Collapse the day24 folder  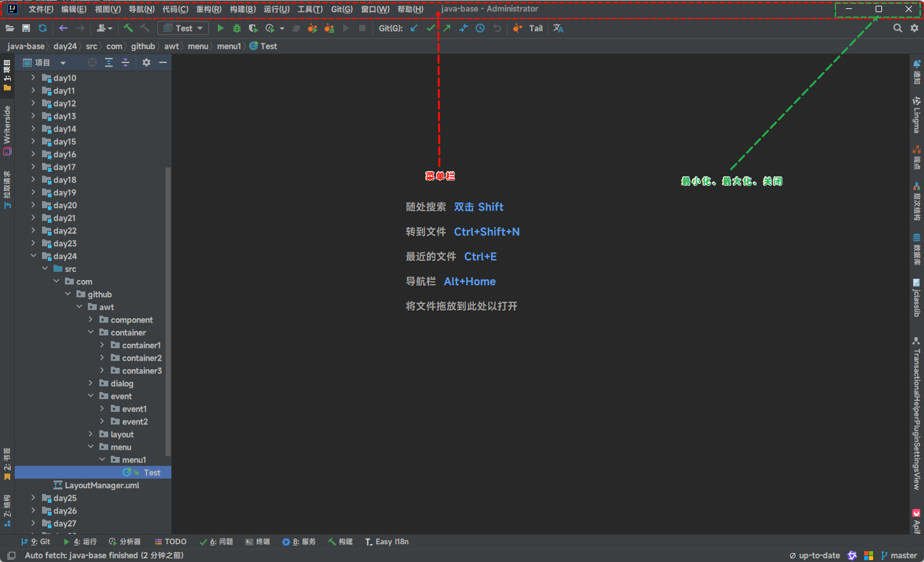pos(33,256)
